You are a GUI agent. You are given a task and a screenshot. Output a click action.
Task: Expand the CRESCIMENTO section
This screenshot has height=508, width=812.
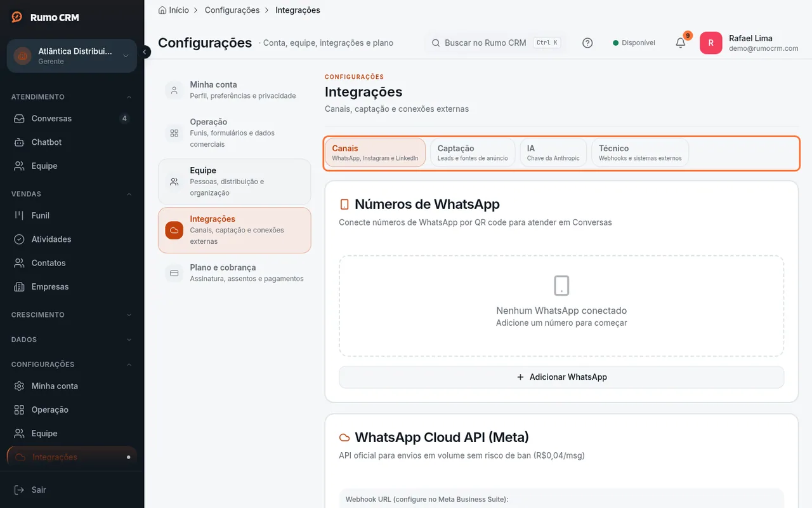pyautogui.click(x=72, y=315)
